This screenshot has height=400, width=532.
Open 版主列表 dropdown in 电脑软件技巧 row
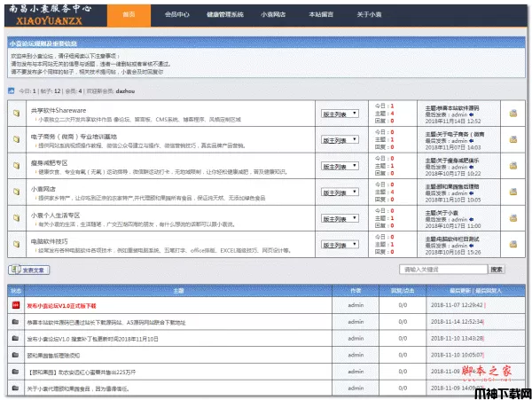(x=340, y=244)
